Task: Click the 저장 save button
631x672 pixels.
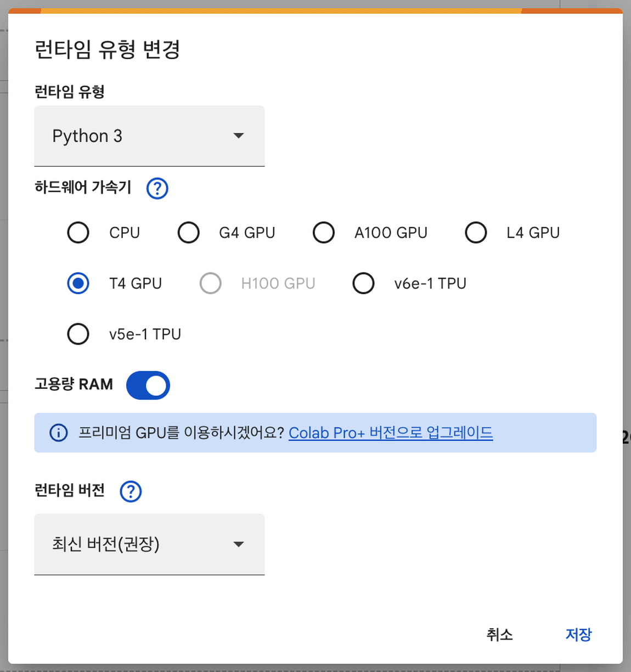Action: (578, 635)
